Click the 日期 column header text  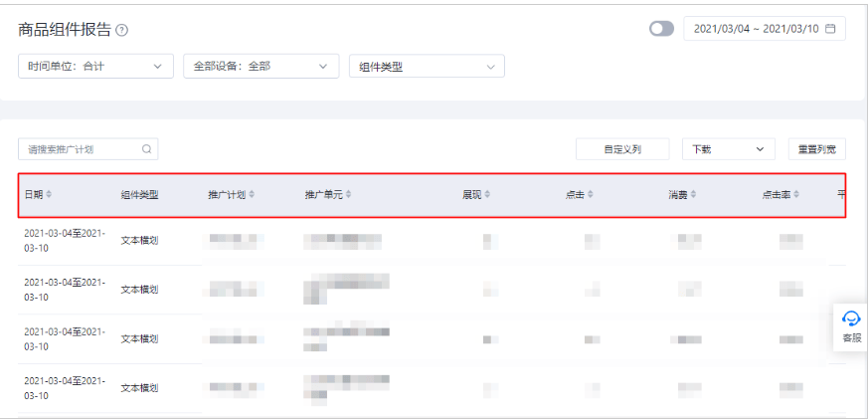pos(34,194)
